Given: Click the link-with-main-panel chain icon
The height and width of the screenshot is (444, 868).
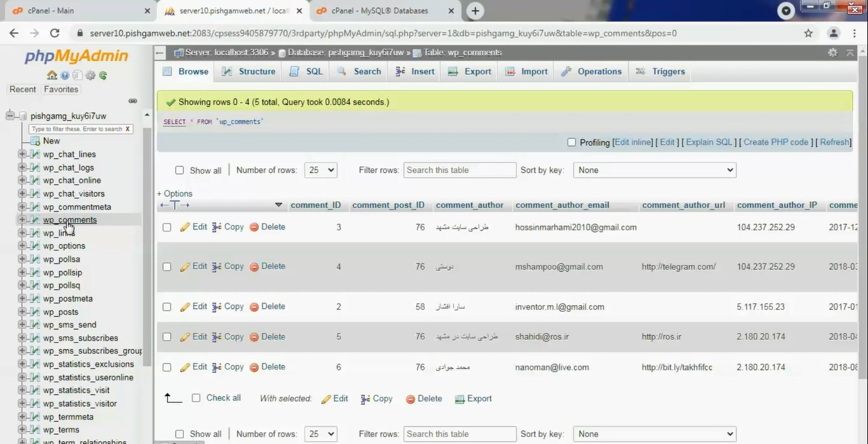Looking at the screenshot, I should pyautogui.click(x=133, y=101).
